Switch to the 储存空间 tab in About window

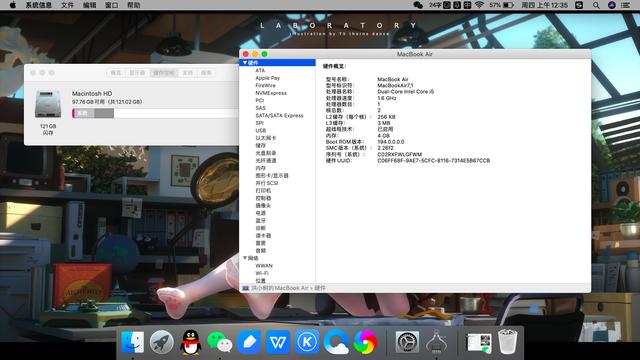point(164,73)
